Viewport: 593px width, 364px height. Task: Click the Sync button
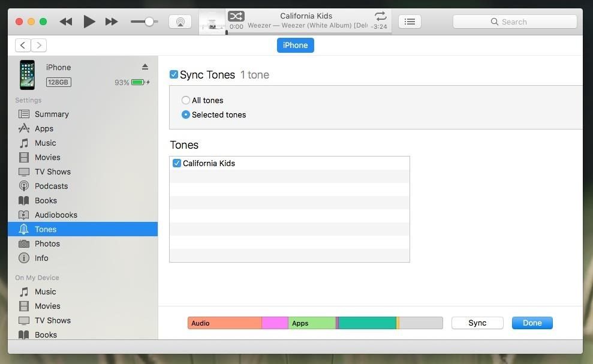point(477,323)
